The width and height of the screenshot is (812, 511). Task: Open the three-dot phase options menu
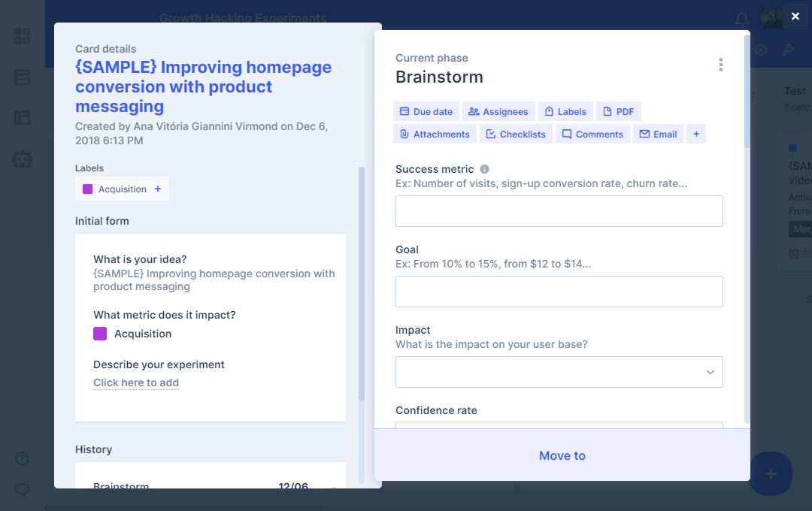[x=720, y=65]
